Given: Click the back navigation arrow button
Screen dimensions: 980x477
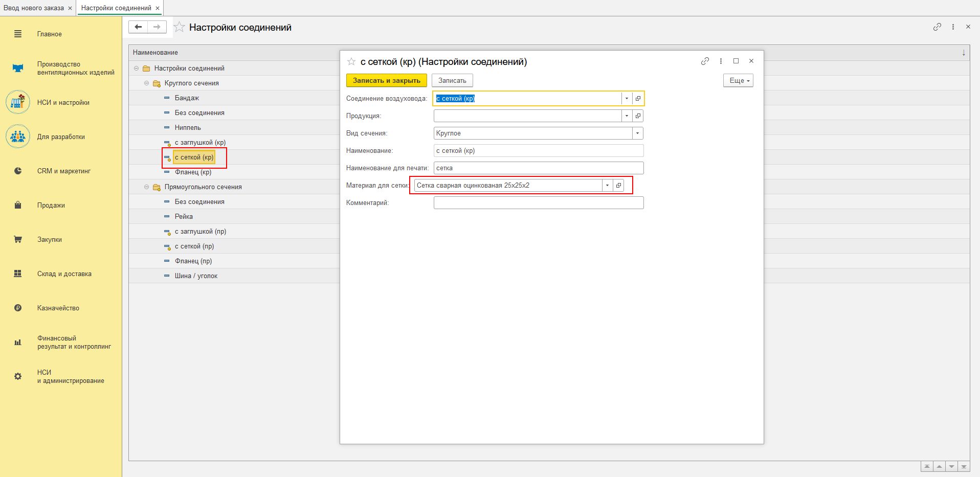Looking at the screenshot, I should pyautogui.click(x=138, y=27).
